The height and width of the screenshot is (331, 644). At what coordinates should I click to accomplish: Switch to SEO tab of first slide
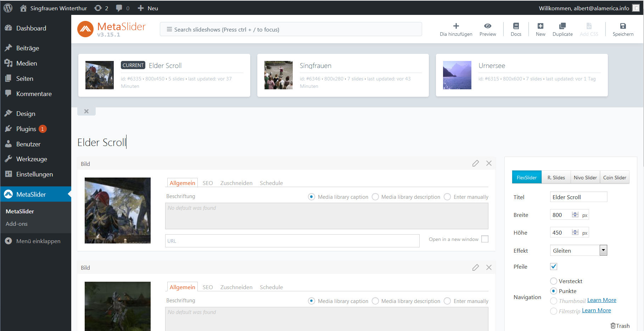pos(208,183)
